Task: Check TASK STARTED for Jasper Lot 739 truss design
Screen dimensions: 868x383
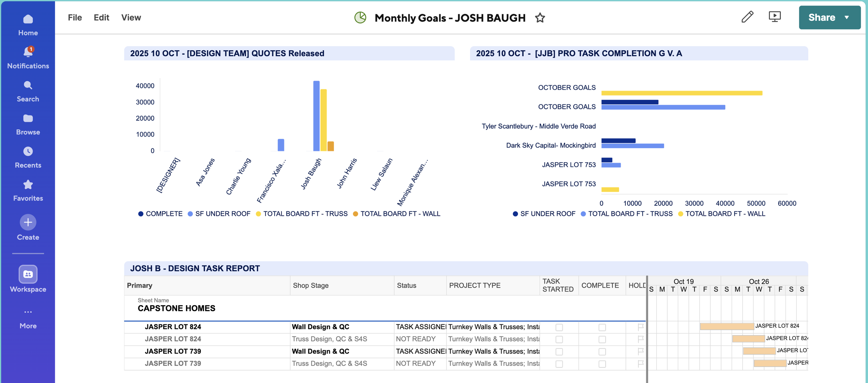Action: (x=559, y=364)
